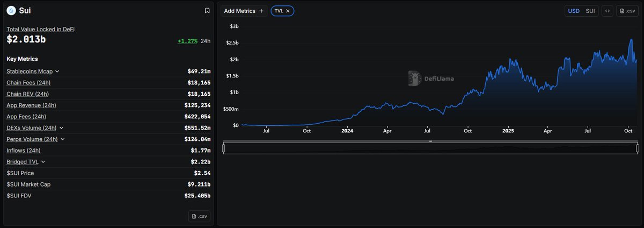
Task: Switch chart denomination to SUI
Action: (590, 11)
